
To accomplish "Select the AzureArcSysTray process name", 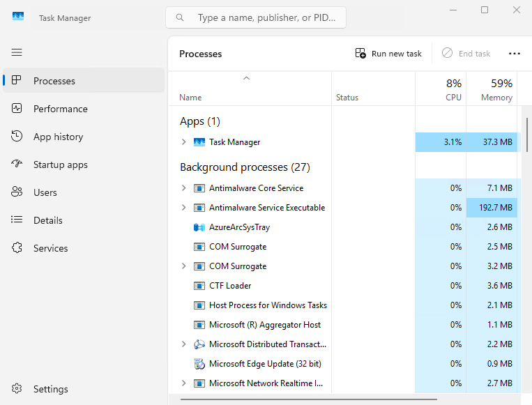I will (x=240, y=227).
